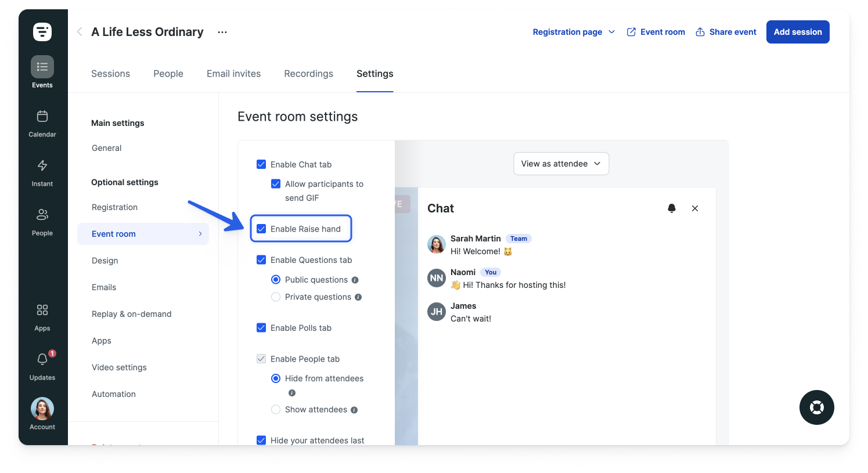Open the Email invites tab
The height and width of the screenshot is (473, 868).
233,74
